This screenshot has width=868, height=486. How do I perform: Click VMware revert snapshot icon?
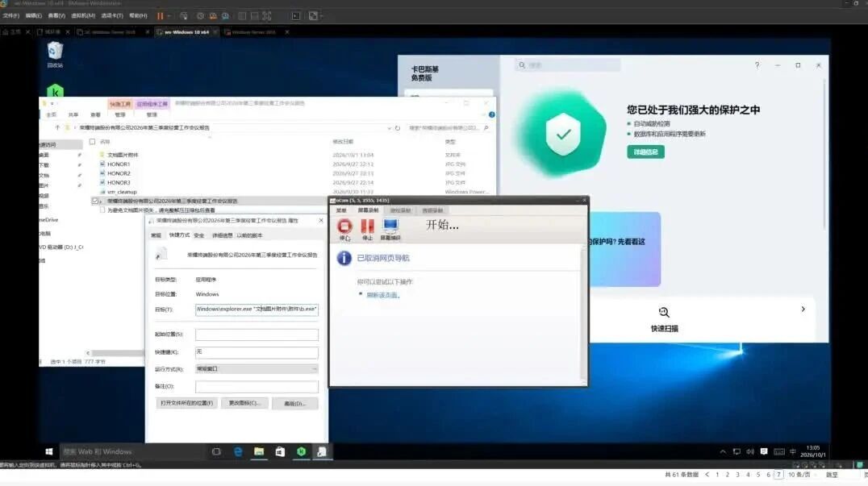[x=213, y=16]
